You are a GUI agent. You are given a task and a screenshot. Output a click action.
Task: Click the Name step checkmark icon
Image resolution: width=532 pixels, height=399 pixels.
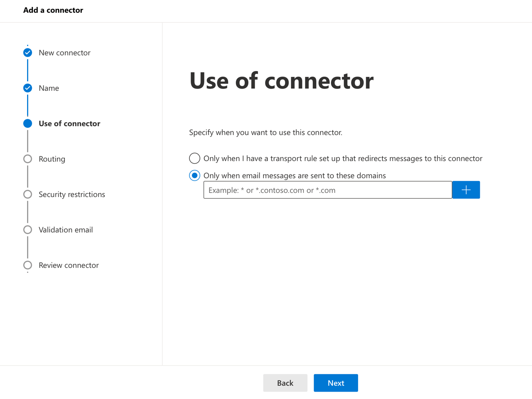tap(27, 88)
